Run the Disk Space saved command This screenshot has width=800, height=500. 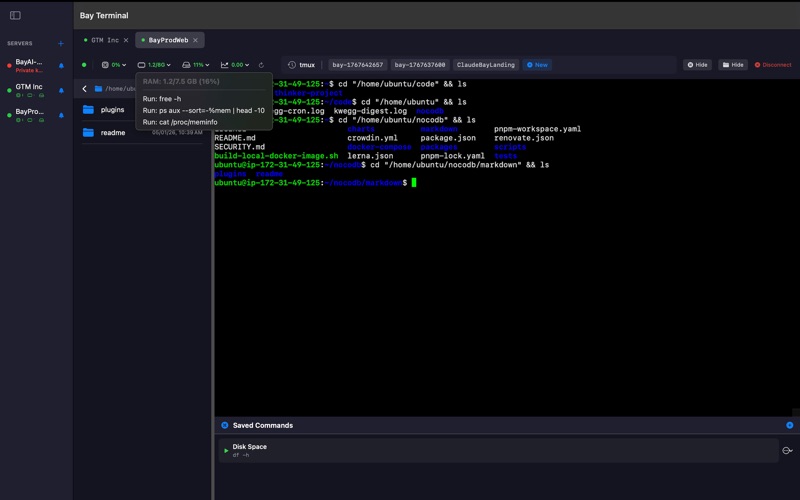(x=226, y=451)
